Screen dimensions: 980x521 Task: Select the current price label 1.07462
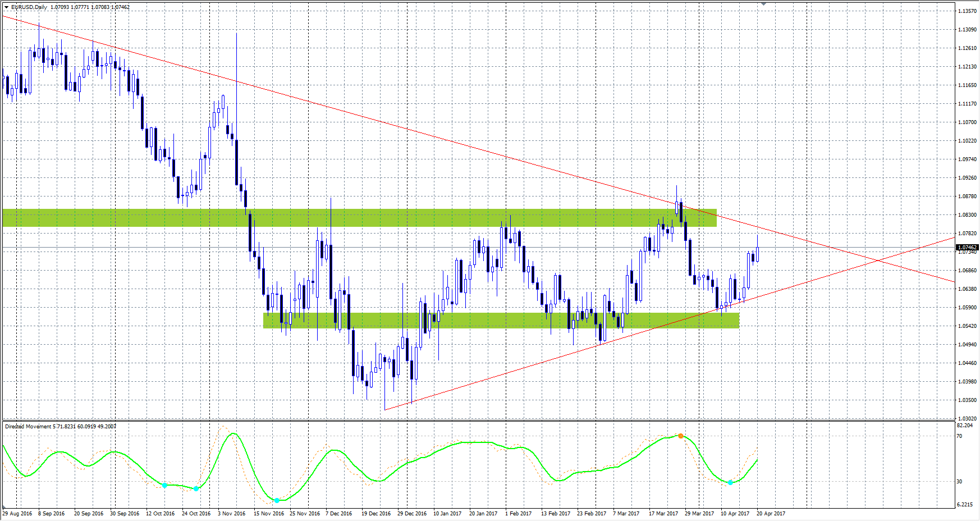[x=967, y=248]
